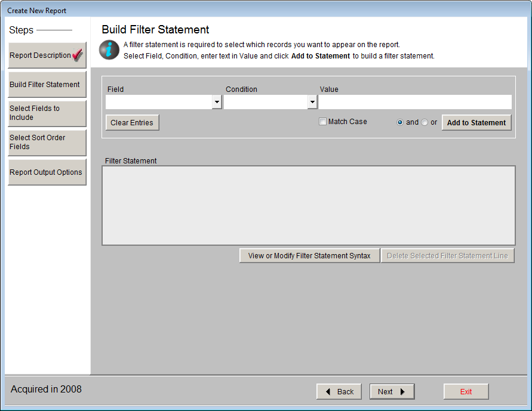Select the 'or' radio button
Image resolution: width=532 pixels, height=411 pixels.
pos(423,122)
